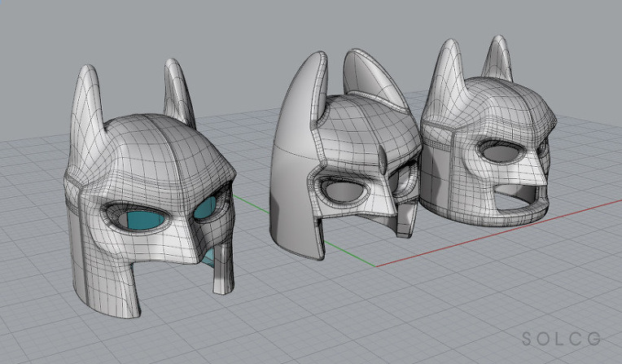Viewport: 622px width, 364px height.
Task: Click the green Y-axis line on the grid
Action: coord(349,254)
